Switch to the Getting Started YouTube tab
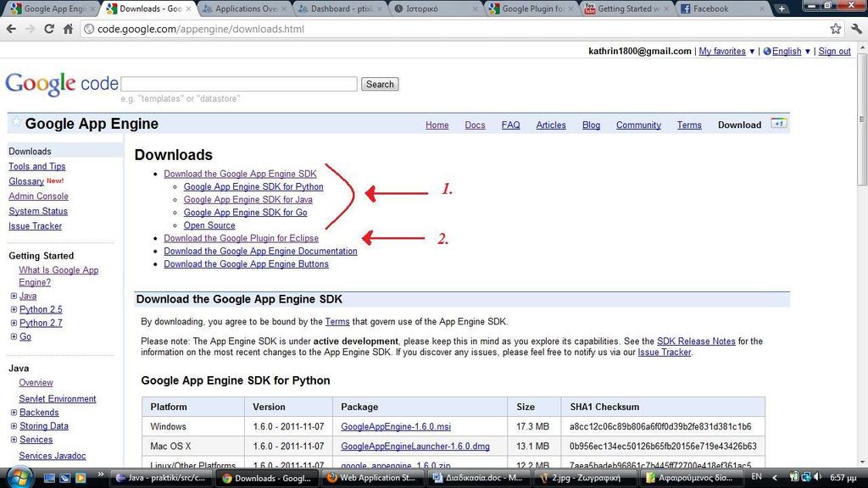Image resolution: width=868 pixels, height=488 pixels. [626, 8]
